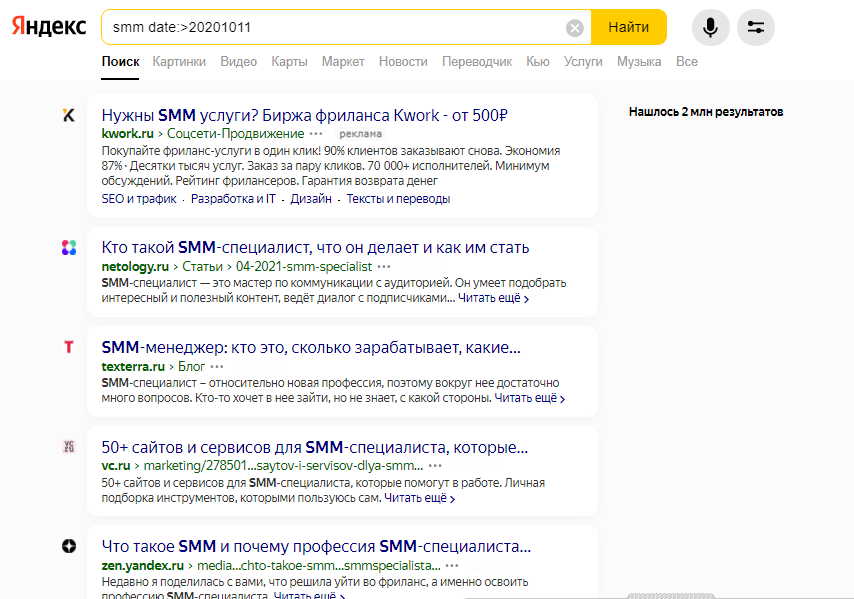The height and width of the screenshot is (599, 854).
Task: Expand netology snippet via Читать ещё
Action: (493, 298)
